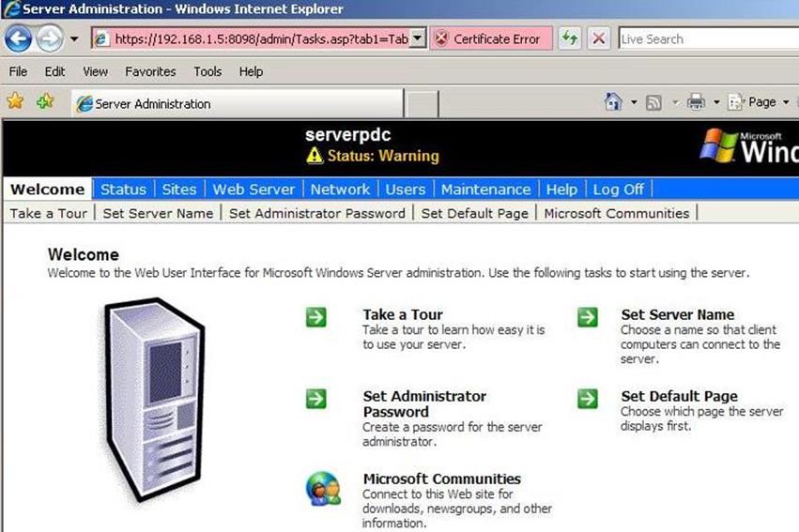Click Add to Favorites star-plus icon
The height and width of the screenshot is (532, 799).
45,100
